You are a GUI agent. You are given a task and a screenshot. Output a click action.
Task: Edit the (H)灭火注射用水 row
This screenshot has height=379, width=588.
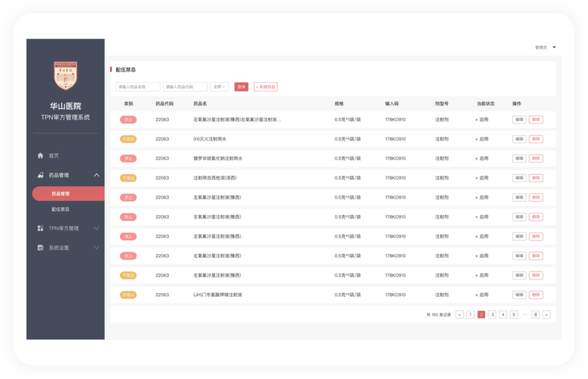point(519,139)
